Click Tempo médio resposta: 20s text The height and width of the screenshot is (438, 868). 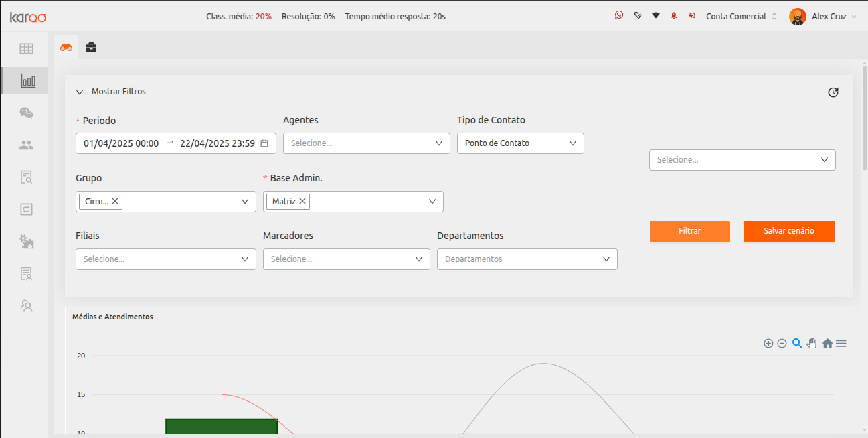click(x=396, y=16)
